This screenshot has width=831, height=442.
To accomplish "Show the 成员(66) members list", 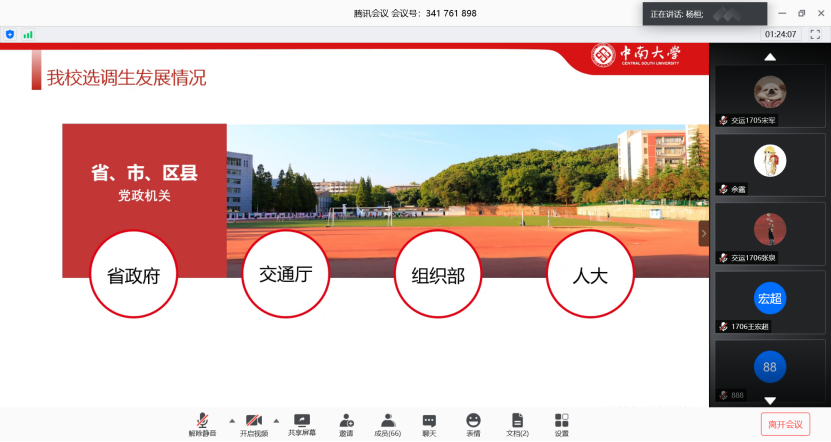I will click(387, 423).
